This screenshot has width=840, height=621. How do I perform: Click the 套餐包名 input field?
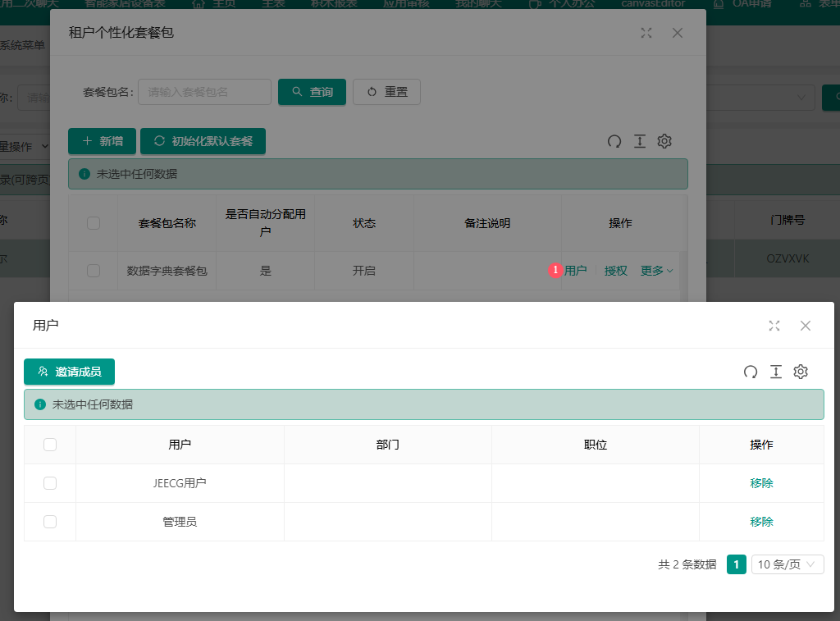tap(204, 92)
